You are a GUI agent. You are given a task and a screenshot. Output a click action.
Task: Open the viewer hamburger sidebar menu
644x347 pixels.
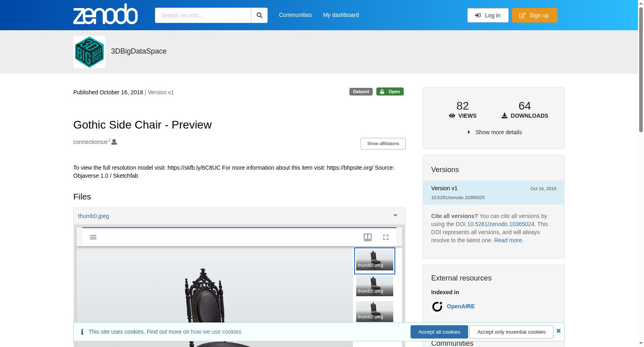93,237
